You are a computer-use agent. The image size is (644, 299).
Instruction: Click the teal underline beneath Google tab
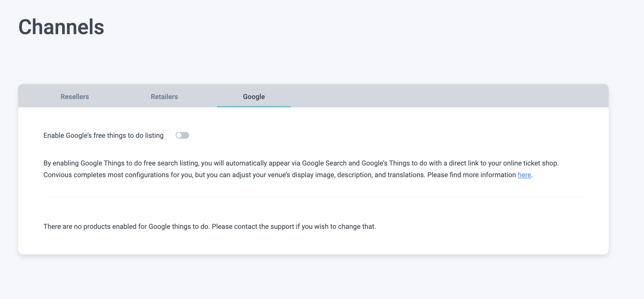coord(254,106)
